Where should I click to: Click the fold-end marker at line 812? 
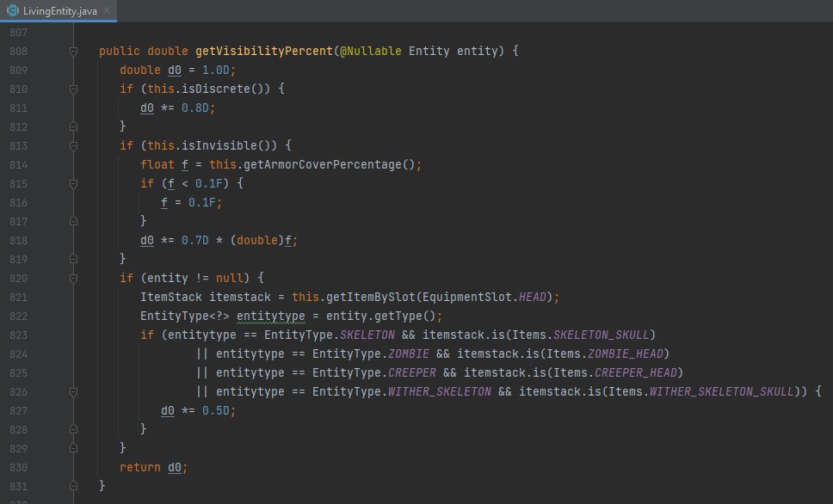click(x=73, y=127)
